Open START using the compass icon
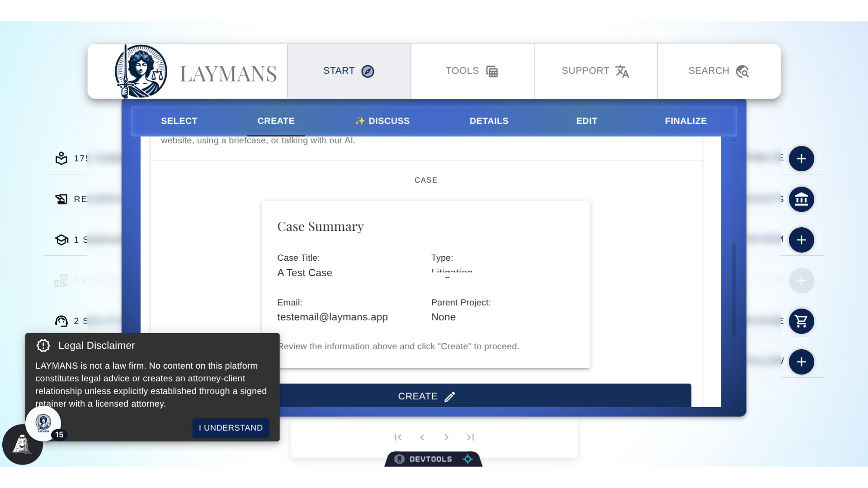 click(368, 71)
